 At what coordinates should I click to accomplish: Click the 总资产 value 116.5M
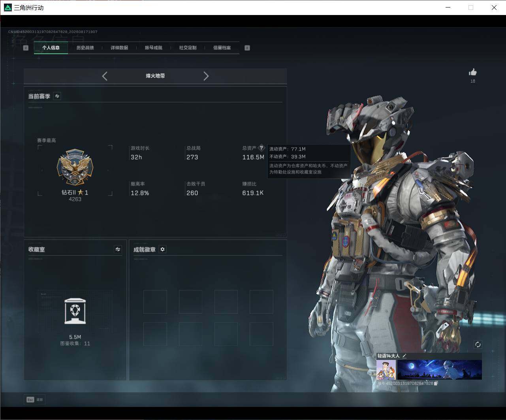coord(253,157)
